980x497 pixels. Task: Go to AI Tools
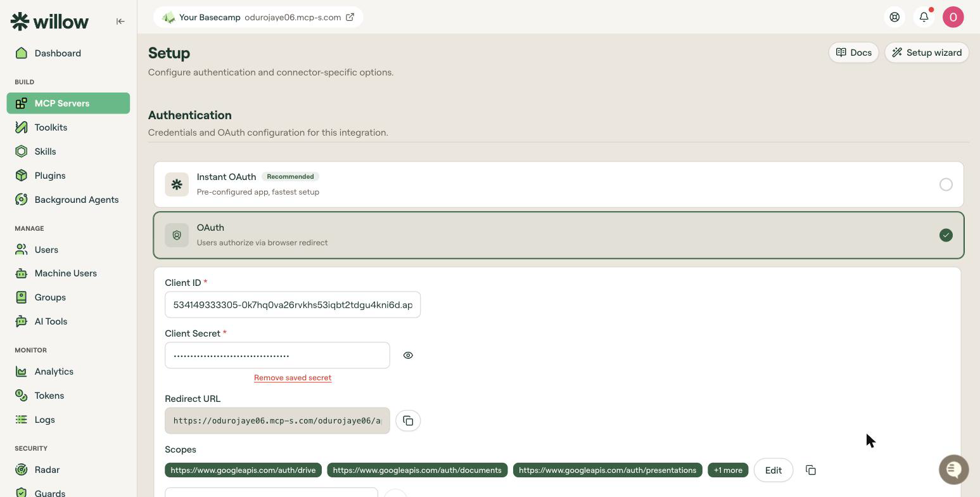pos(68,321)
